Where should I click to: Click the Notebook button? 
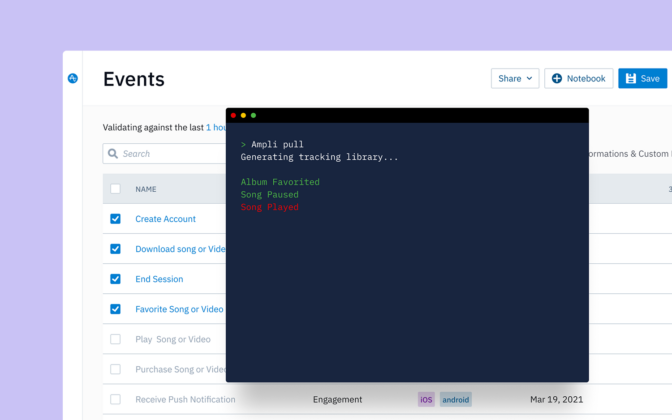(x=579, y=78)
